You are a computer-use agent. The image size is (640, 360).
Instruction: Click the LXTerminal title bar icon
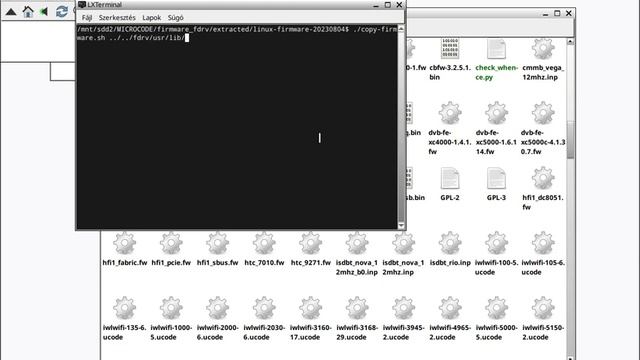[82, 4]
